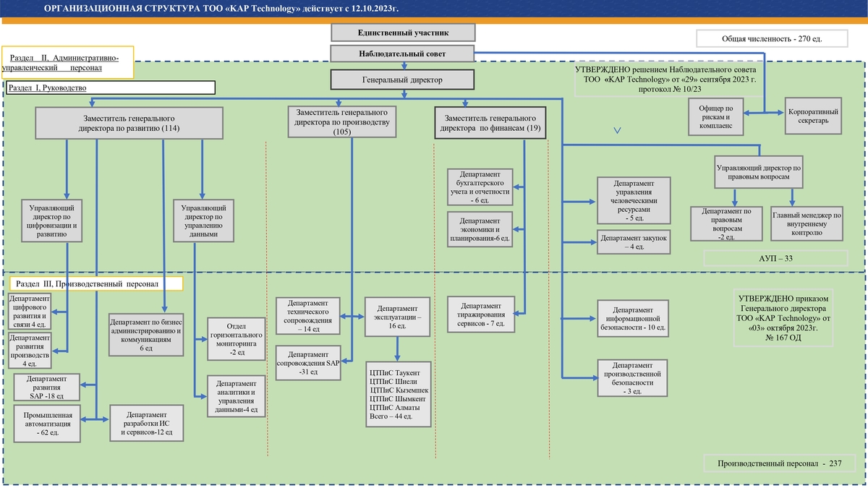
Task: Click 'Управляющий директор по управлению данными'
Action: (x=202, y=220)
